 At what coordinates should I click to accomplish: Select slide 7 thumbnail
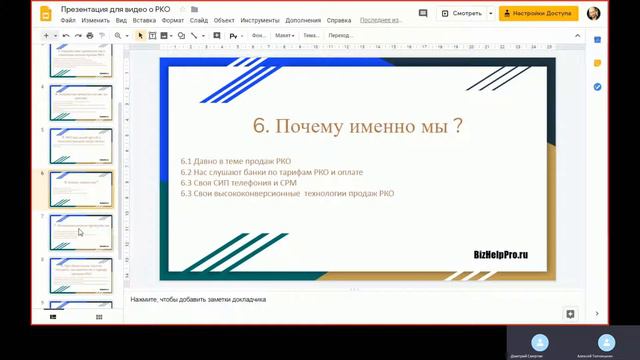click(x=81, y=233)
